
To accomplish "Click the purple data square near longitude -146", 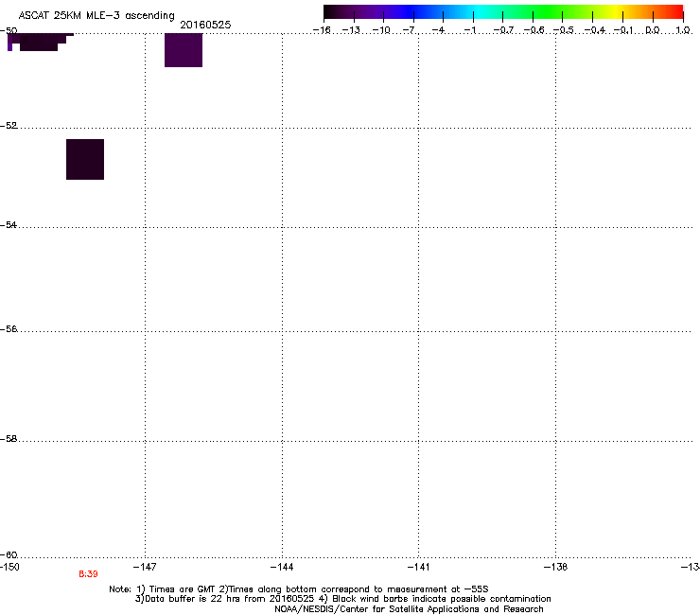I will point(184,50).
